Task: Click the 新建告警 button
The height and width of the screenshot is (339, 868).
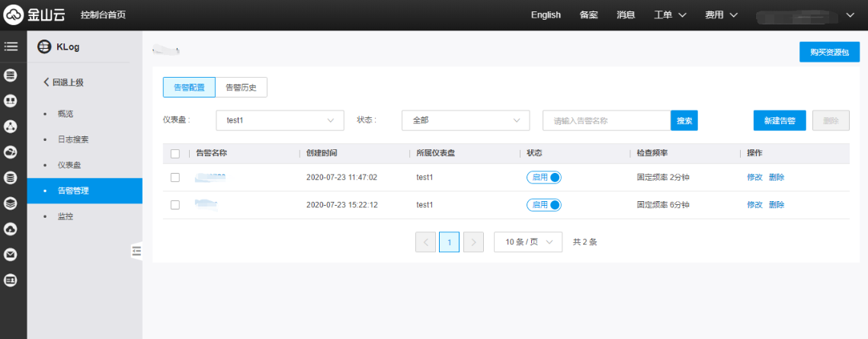Action: tap(779, 120)
